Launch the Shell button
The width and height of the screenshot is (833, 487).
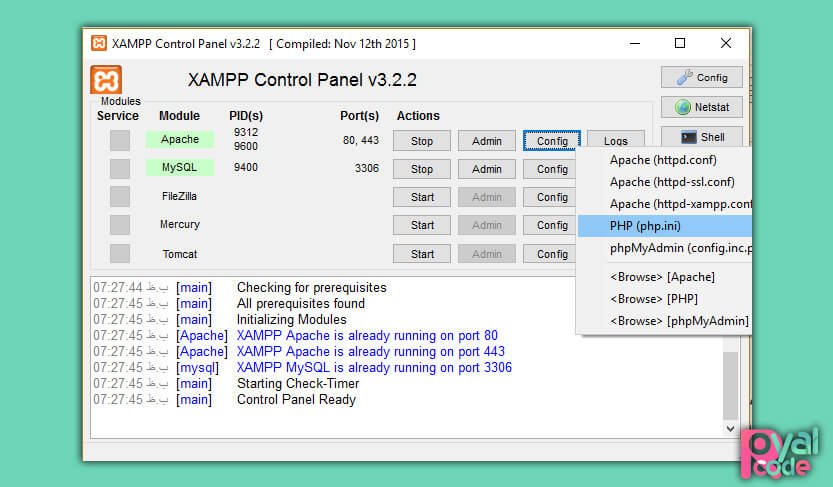pos(702,137)
